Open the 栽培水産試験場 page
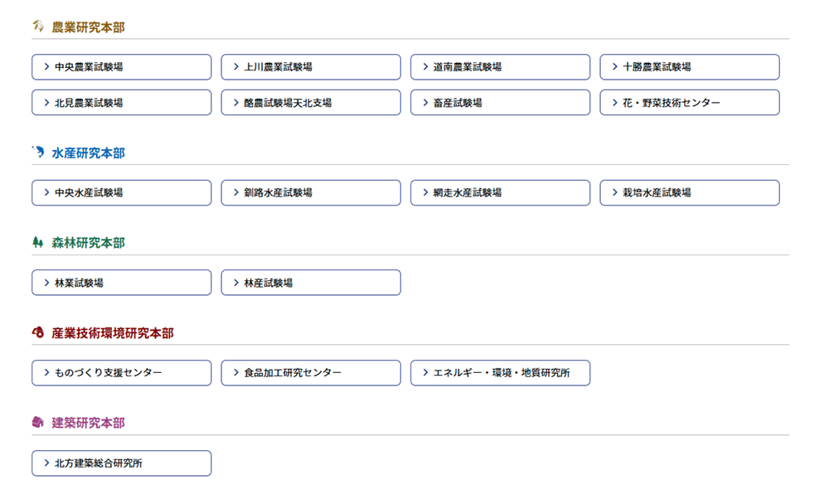829x504 pixels. tap(690, 192)
